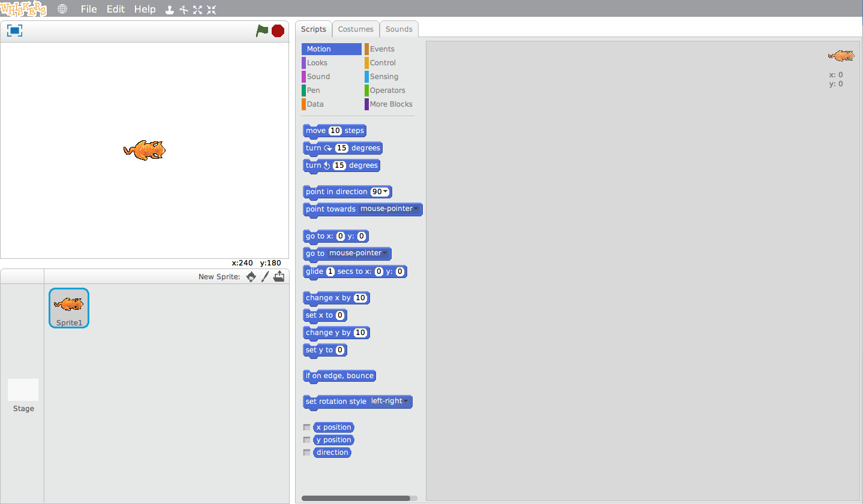Open the language globe menu
Viewport: 863px width, 504px height.
(62, 9)
